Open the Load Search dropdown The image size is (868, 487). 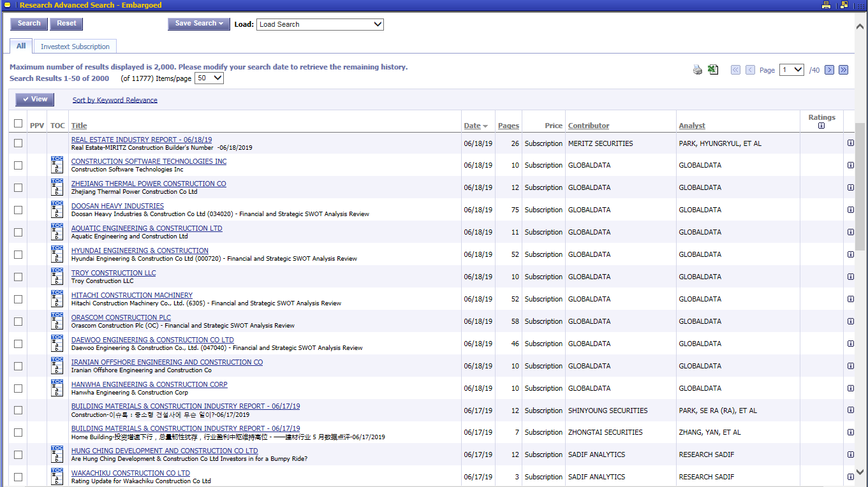point(320,24)
